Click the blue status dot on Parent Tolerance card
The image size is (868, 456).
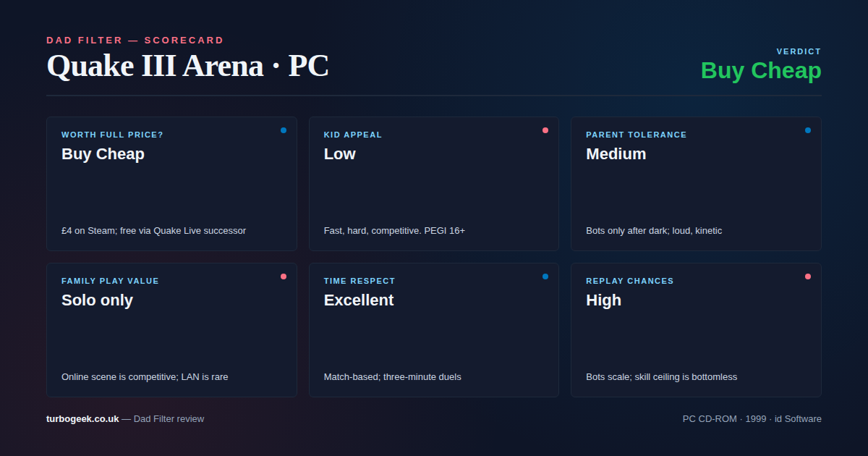(807, 130)
